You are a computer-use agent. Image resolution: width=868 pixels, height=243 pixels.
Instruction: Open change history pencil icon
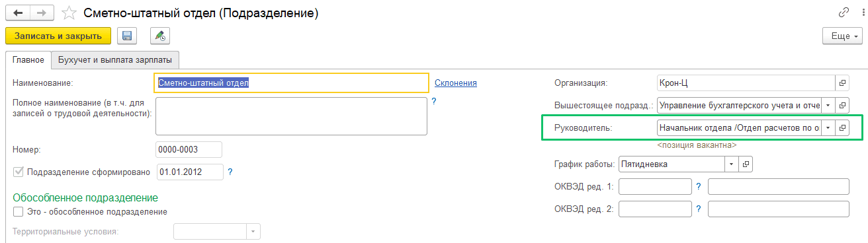point(159,36)
